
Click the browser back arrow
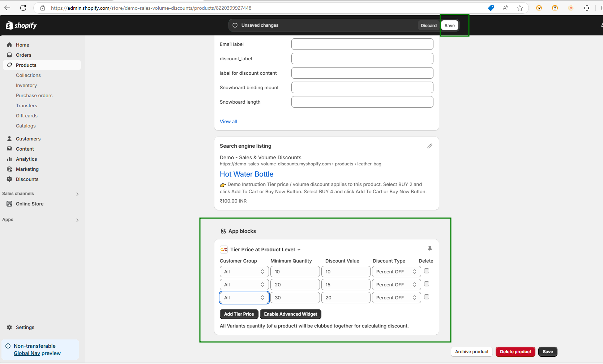point(7,8)
